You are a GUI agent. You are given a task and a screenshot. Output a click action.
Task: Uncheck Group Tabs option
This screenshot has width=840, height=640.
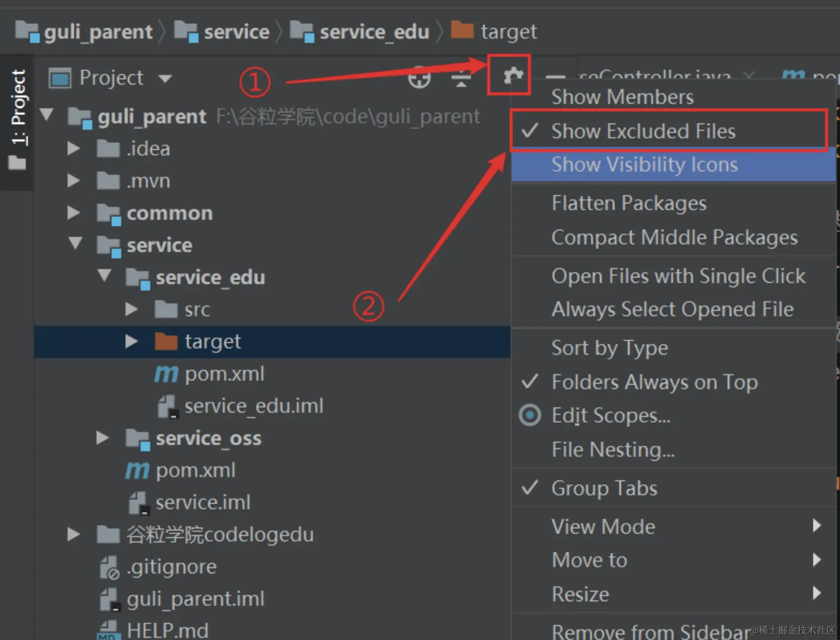tap(603, 488)
